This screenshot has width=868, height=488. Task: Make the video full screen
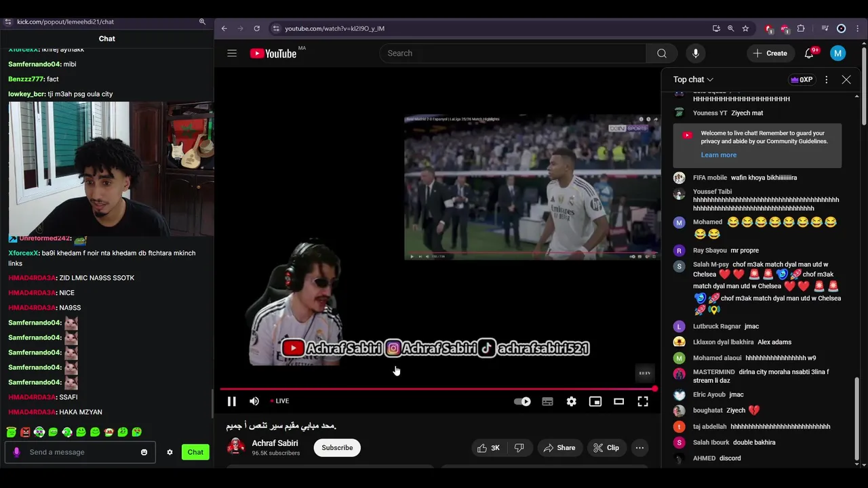pos(643,401)
